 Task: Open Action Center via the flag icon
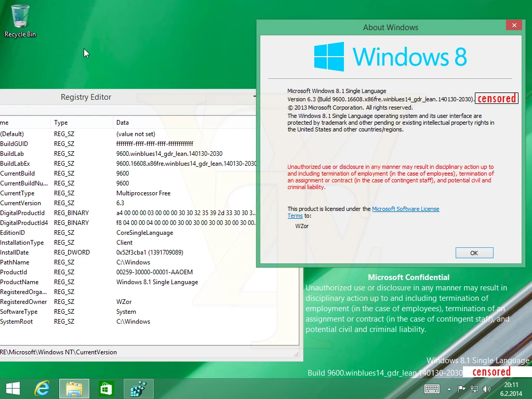click(461, 389)
